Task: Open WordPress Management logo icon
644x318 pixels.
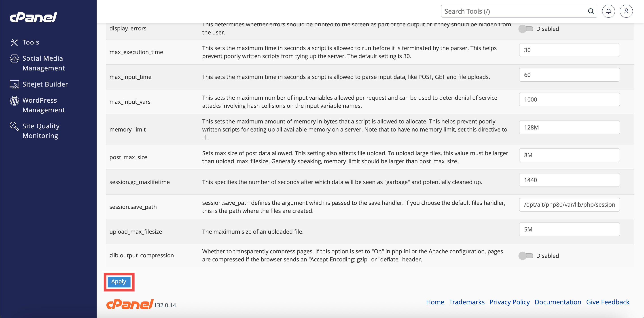Action: pos(14,100)
